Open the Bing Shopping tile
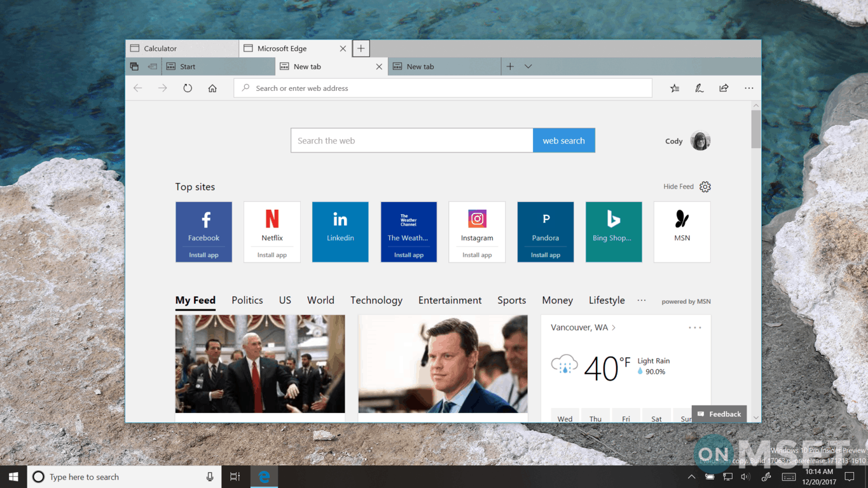868x488 pixels. point(614,232)
